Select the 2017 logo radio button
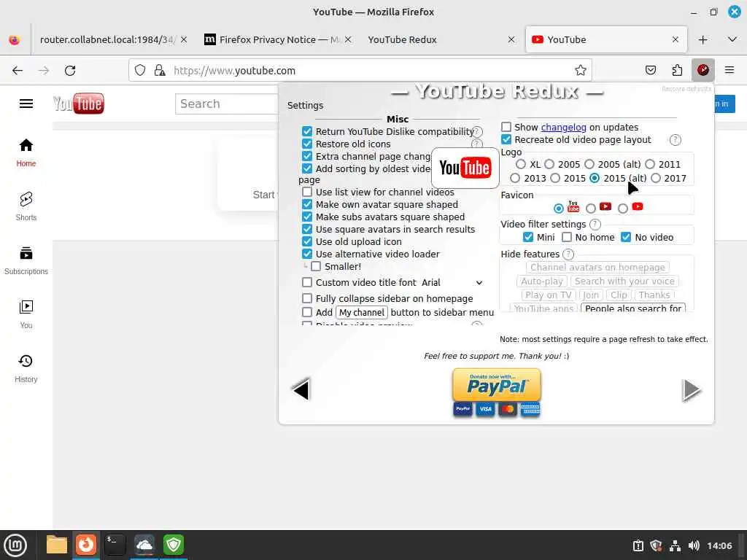This screenshot has height=560, width=747. 656,178
